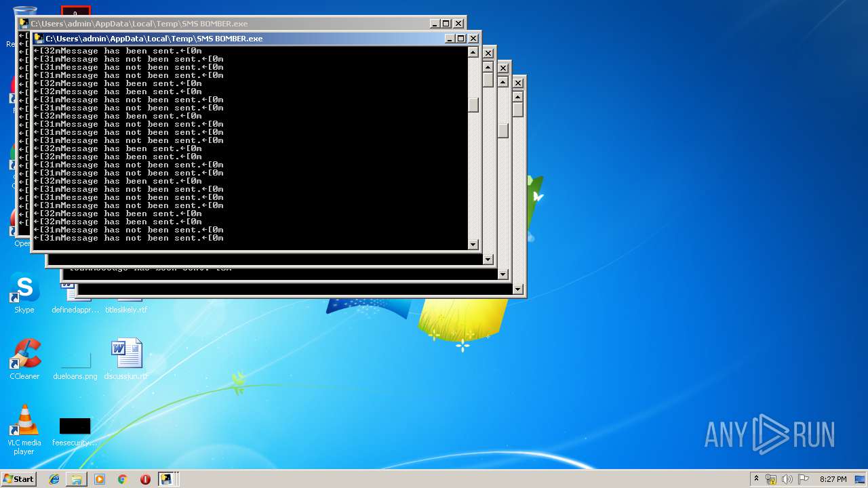This screenshot has width=868, height=488.
Task: Open the Action Center flag icon
Action: tap(804, 479)
